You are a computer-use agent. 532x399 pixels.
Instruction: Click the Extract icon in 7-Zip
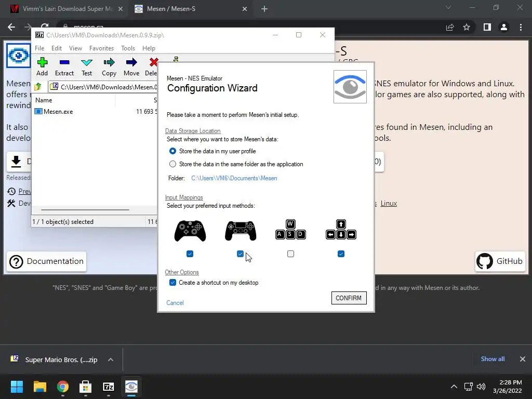(64, 62)
